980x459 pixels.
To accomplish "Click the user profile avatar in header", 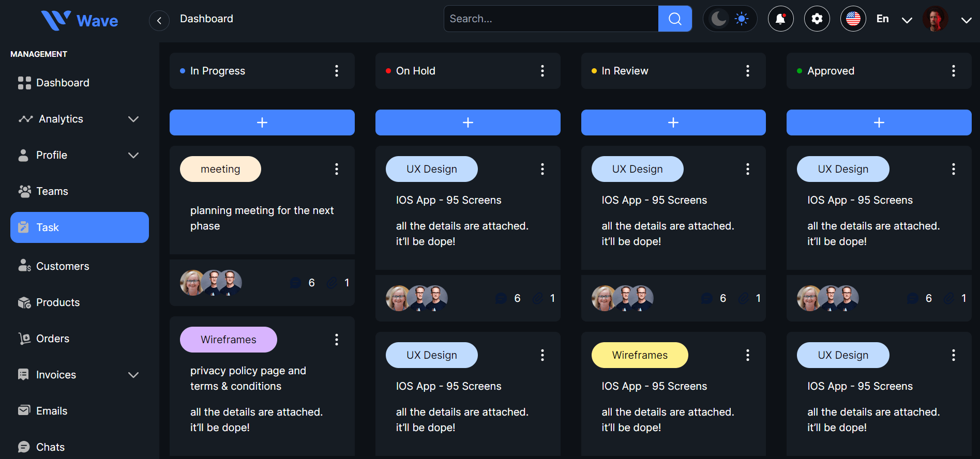I will pos(935,19).
